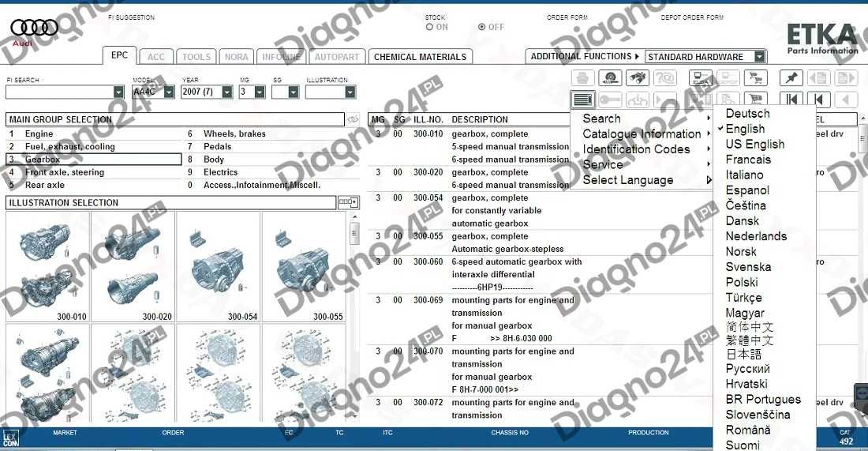Open illustration thumbnail 300-055
The height and width of the screenshot is (451, 868).
pyautogui.click(x=303, y=266)
